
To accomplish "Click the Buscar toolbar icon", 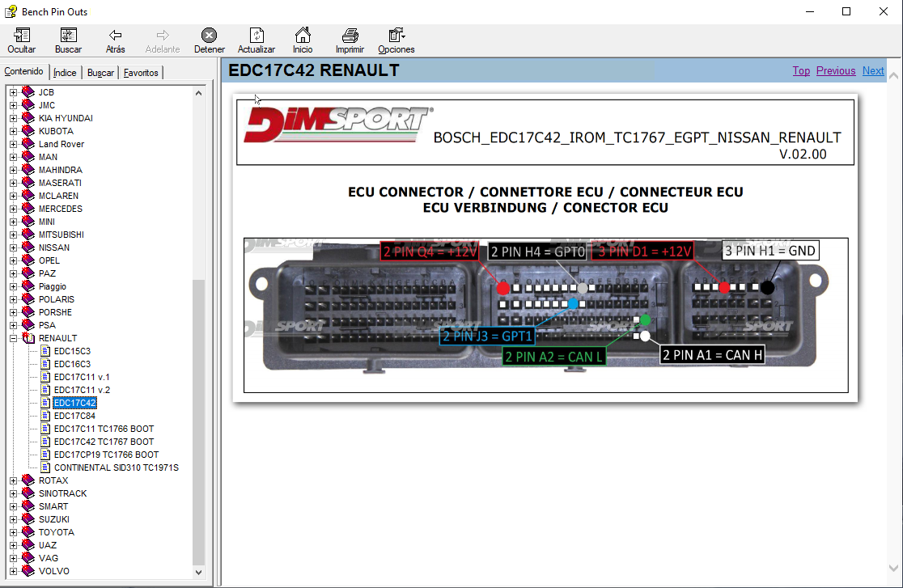I will point(68,35).
